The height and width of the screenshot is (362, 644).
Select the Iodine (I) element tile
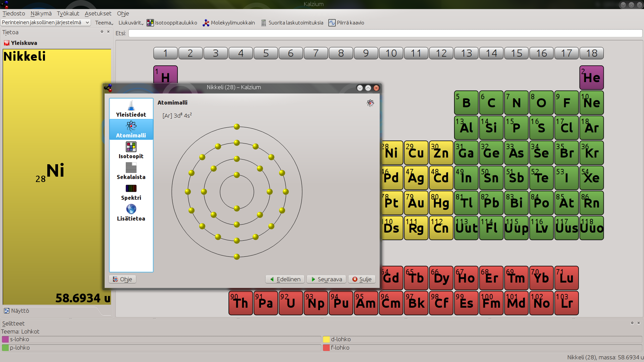[567, 178]
